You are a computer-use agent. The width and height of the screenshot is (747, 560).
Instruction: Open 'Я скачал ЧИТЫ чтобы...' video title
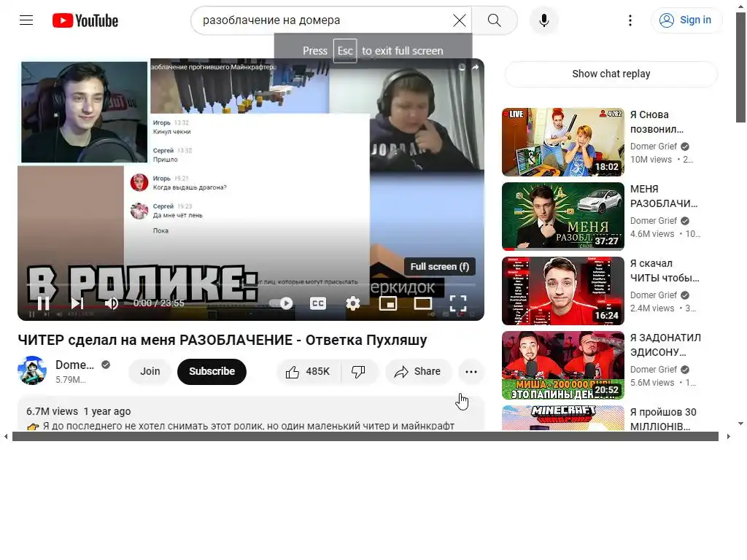point(665,271)
